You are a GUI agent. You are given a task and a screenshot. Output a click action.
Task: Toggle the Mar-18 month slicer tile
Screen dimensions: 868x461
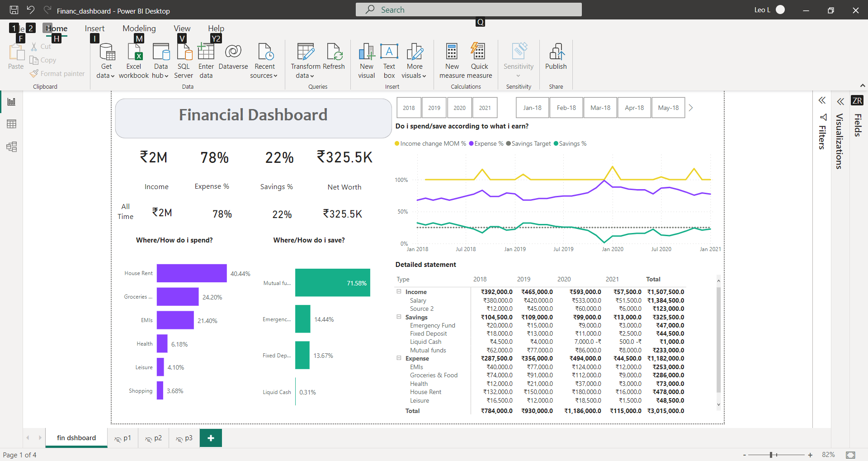coord(600,108)
